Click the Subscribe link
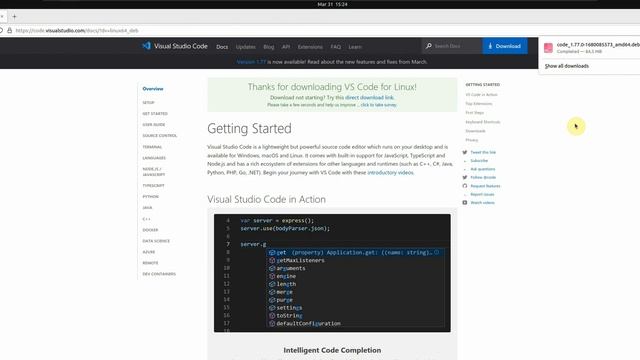Screen dimensions: 640x360 pos(479,161)
